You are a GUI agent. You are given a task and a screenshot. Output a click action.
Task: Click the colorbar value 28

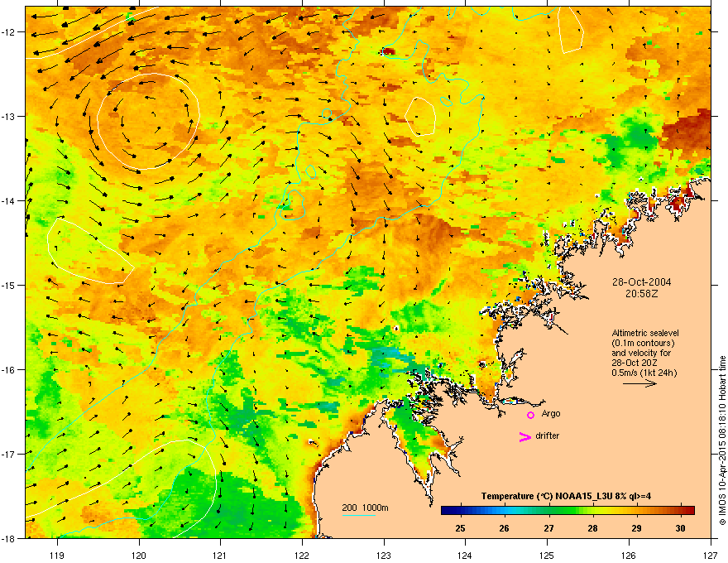click(x=592, y=528)
